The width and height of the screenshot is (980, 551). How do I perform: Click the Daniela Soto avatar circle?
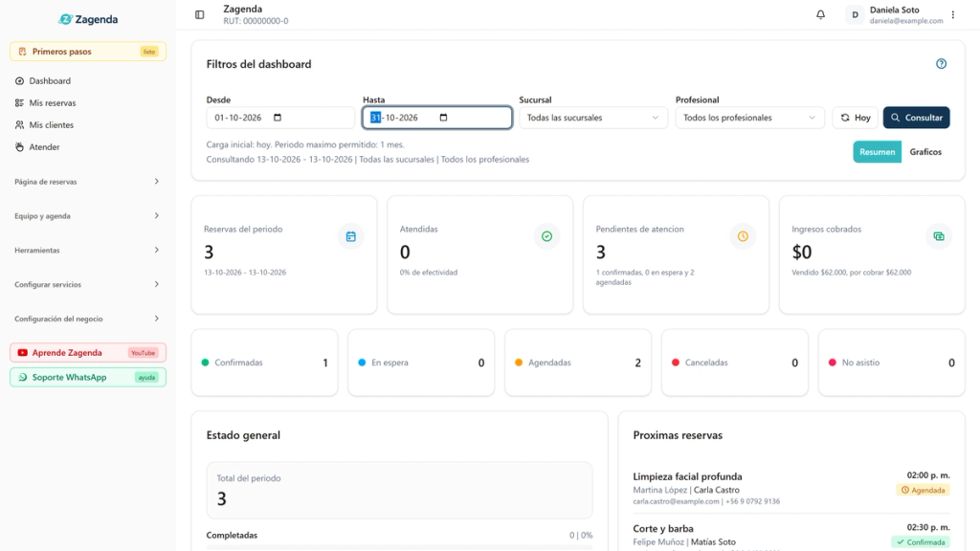(x=855, y=14)
